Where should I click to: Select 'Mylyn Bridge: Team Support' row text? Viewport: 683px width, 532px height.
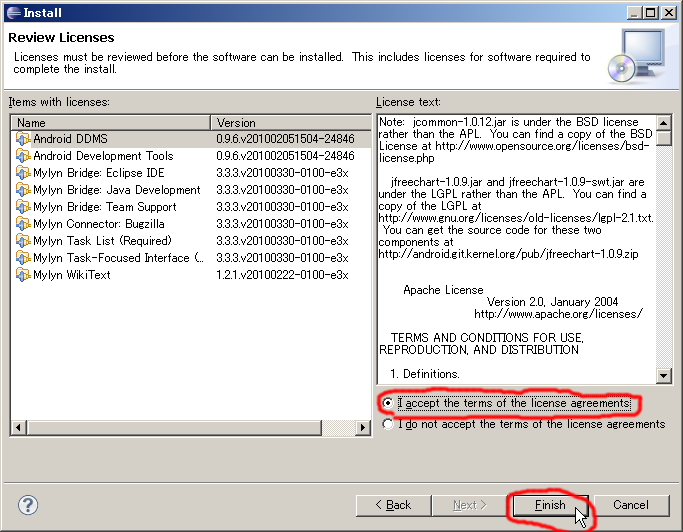[105, 207]
